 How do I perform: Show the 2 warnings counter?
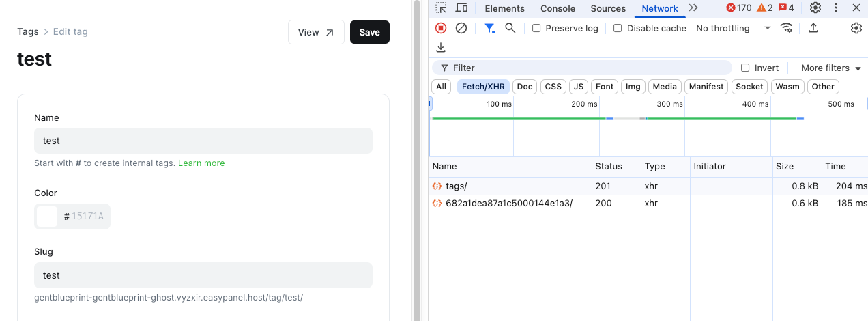(x=765, y=8)
